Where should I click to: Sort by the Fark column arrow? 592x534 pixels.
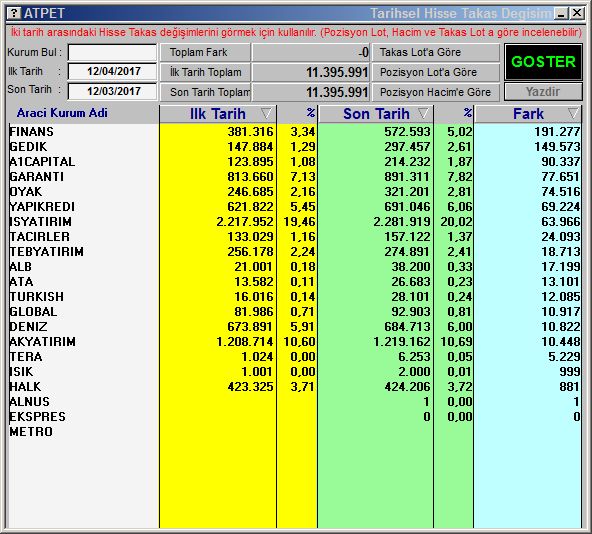573,113
